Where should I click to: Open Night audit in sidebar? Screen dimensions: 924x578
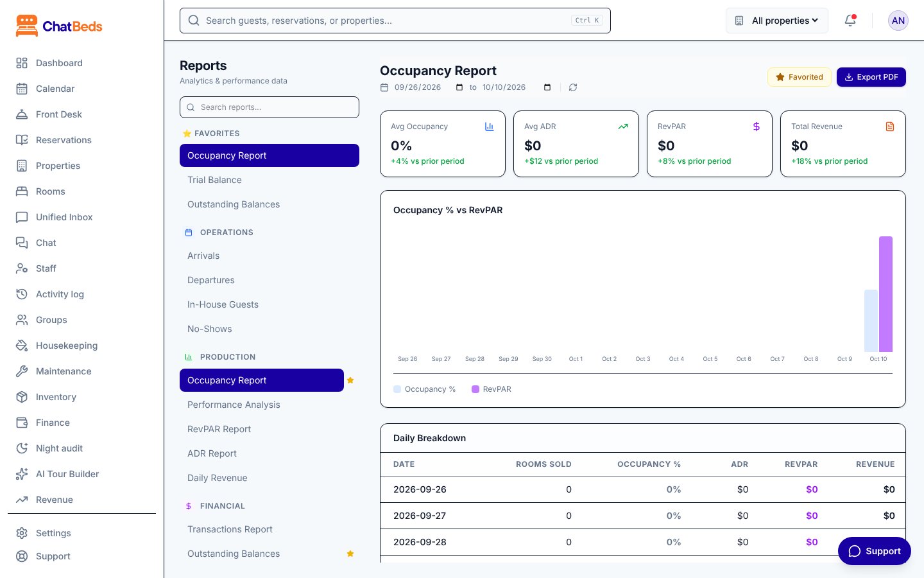point(81,448)
